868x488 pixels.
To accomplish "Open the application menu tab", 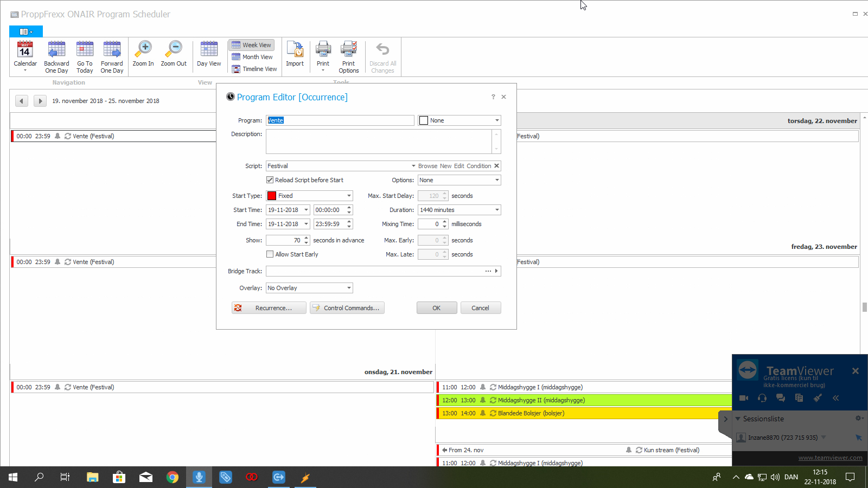I will tap(26, 31).
